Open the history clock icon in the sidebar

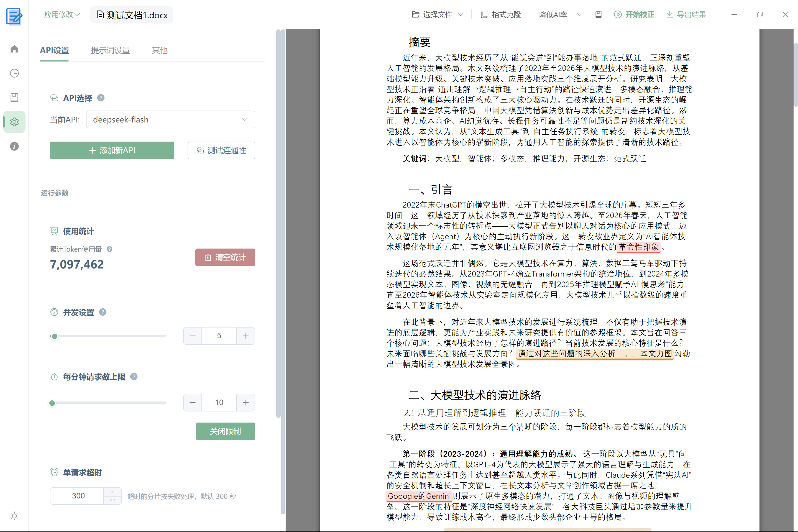(14, 73)
